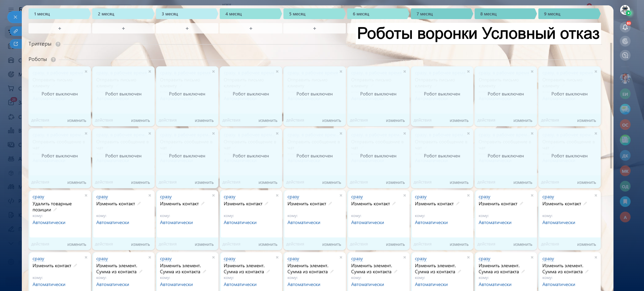The image size is (644, 291).
Task: Open the hamburger menu in the left sidebar
Action: 11,9
